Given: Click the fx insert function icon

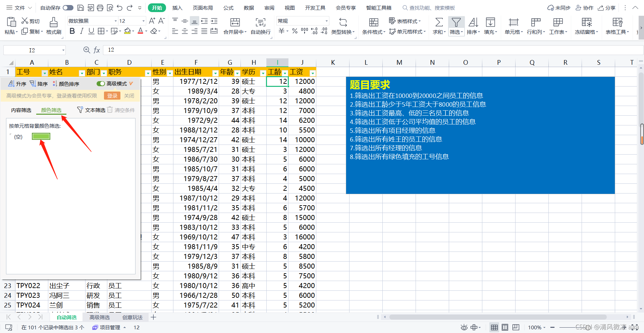Looking at the screenshot, I should tap(97, 50).
